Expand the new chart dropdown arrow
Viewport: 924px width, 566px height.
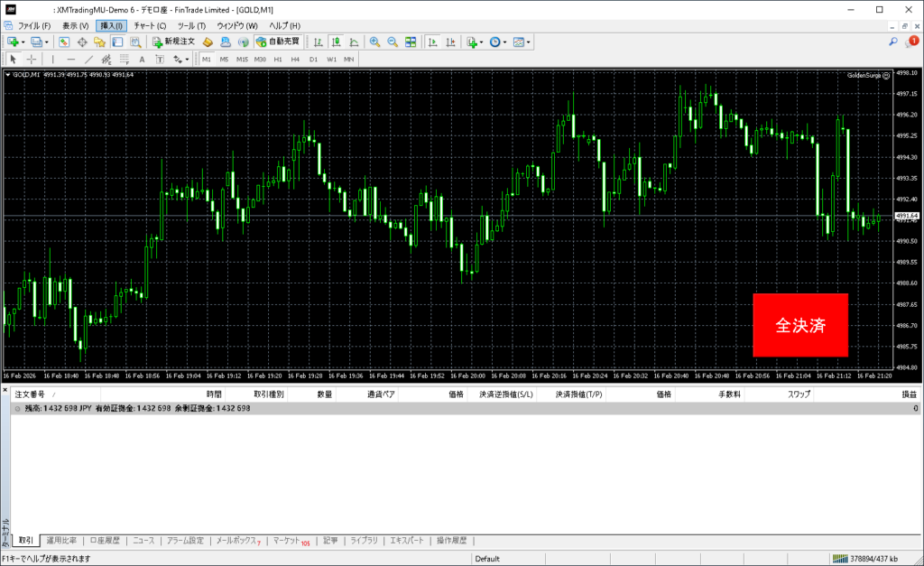(x=23, y=42)
